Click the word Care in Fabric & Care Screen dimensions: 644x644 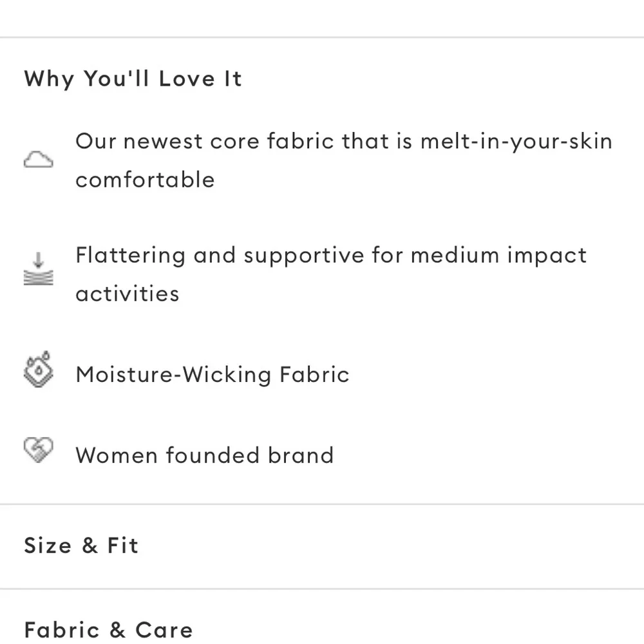pos(164,630)
